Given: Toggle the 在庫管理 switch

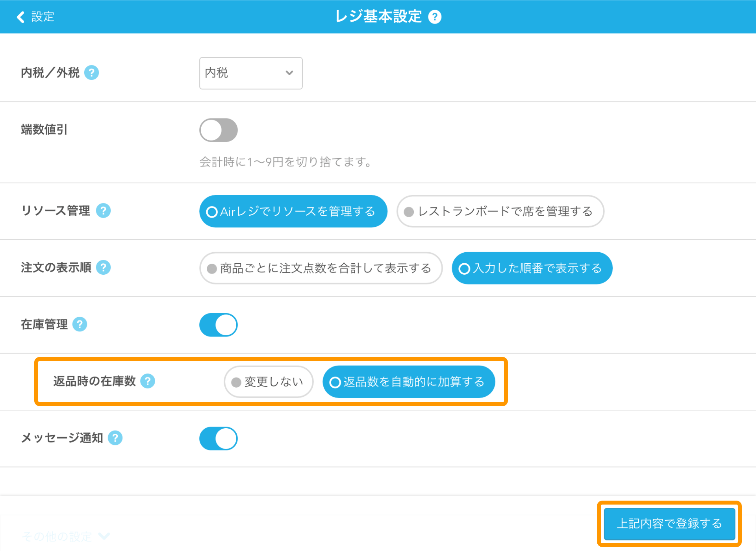Looking at the screenshot, I should (219, 325).
